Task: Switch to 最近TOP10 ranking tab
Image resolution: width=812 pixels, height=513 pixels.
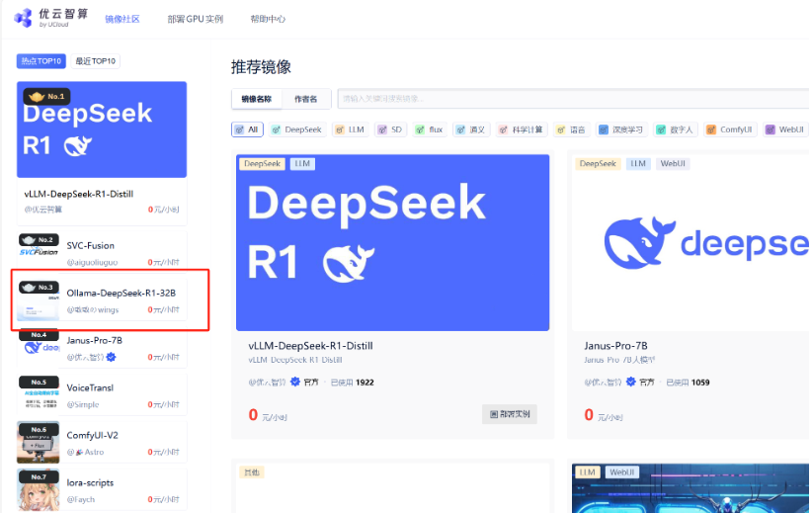Action: click(95, 61)
